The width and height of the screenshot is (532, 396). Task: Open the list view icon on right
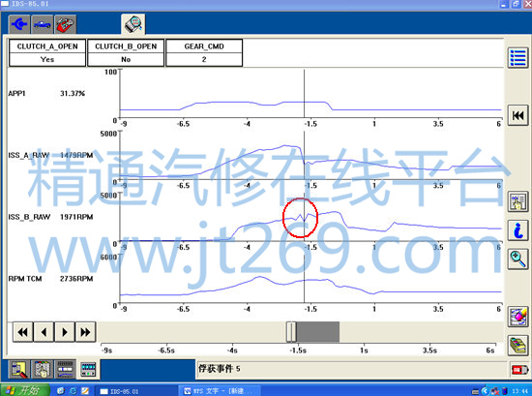(x=517, y=58)
